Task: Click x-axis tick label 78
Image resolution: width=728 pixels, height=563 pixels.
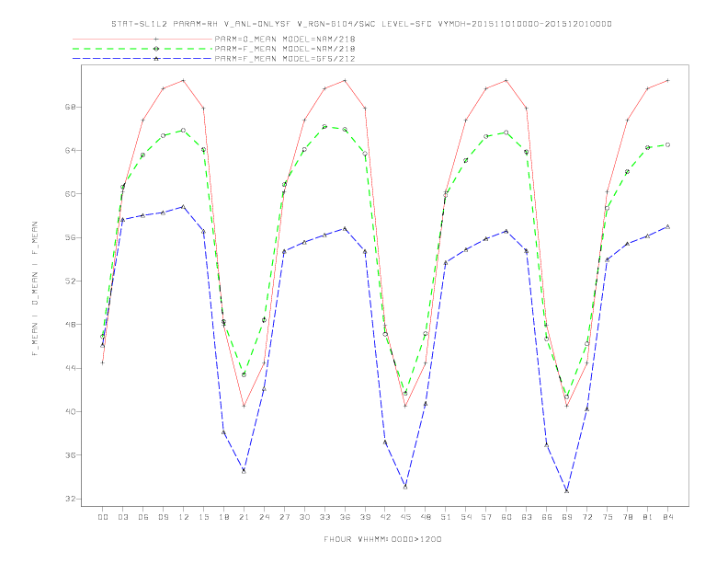Action: tap(628, 517)
